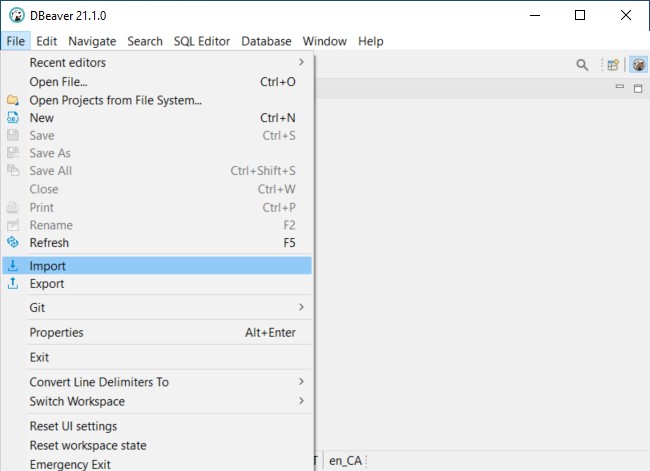Click the Open Perspective toolbar icon

coord(613,65)
